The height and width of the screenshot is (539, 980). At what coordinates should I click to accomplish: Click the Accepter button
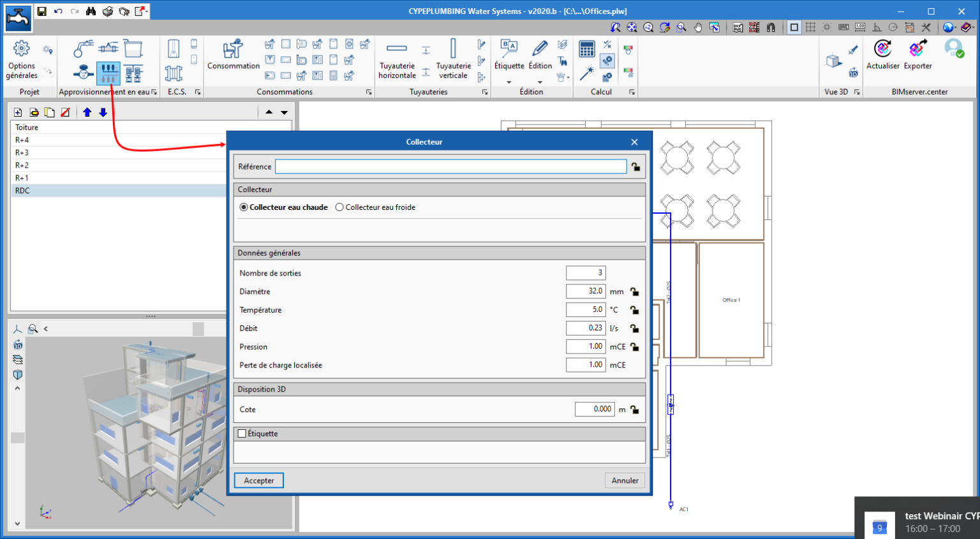tap(258, 480)
